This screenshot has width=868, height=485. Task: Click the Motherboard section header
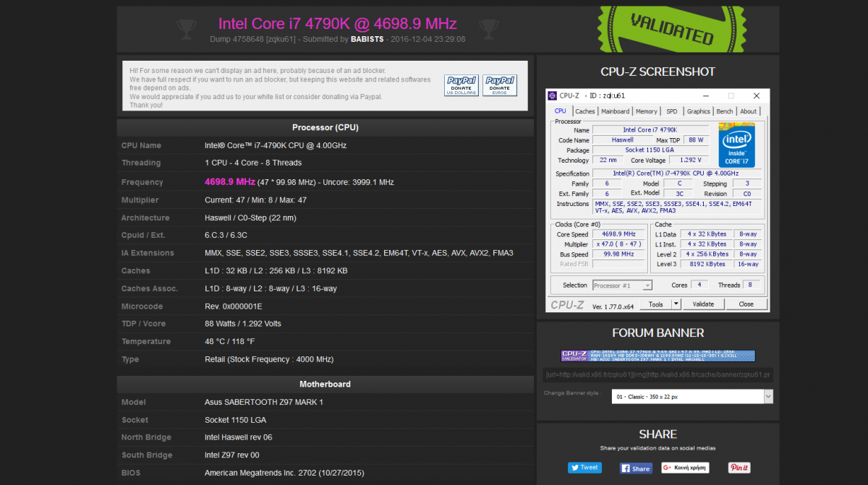click(325, 385)
